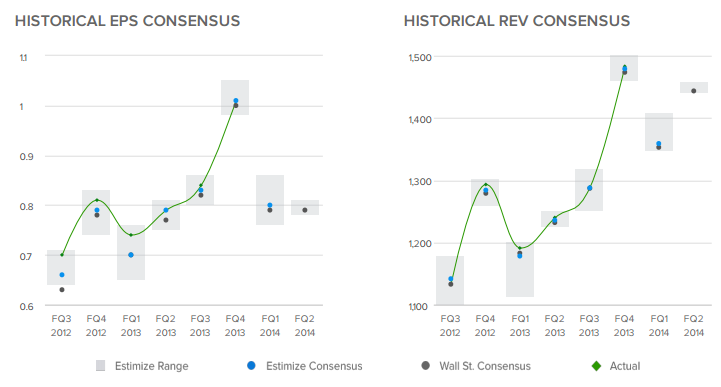Select the Actual legend label

click(x=625, y=366)
